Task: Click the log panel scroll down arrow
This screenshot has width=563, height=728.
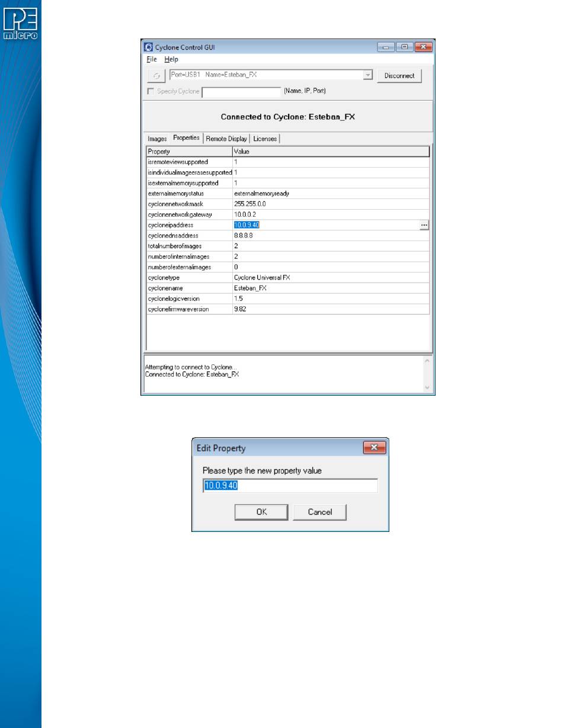Action: tap(428, 387)
